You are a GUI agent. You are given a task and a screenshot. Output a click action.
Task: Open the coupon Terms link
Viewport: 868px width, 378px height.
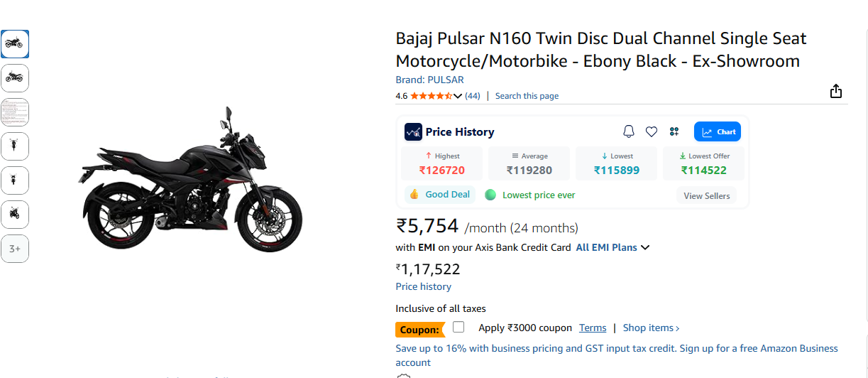click(x=593, y=328)
